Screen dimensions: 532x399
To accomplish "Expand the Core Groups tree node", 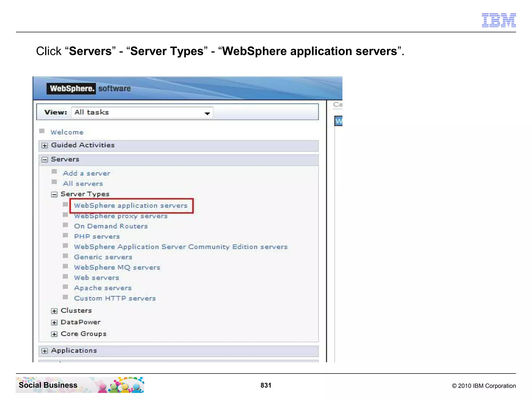I will (x=54, y=334).
